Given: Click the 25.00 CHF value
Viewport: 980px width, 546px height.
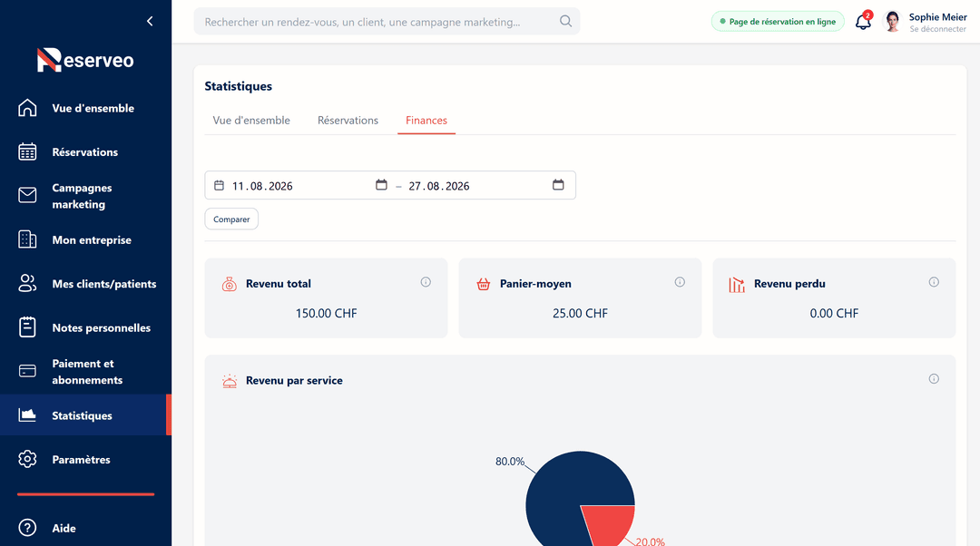Looking at the screenshot, I should pyautogui.click(x=580, y=313).
